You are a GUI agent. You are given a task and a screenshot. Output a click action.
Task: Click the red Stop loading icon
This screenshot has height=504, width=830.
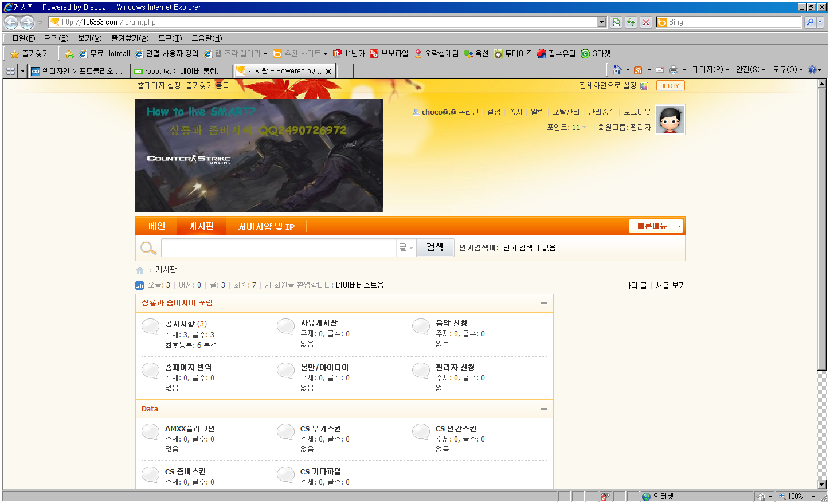tap(646, 22)
